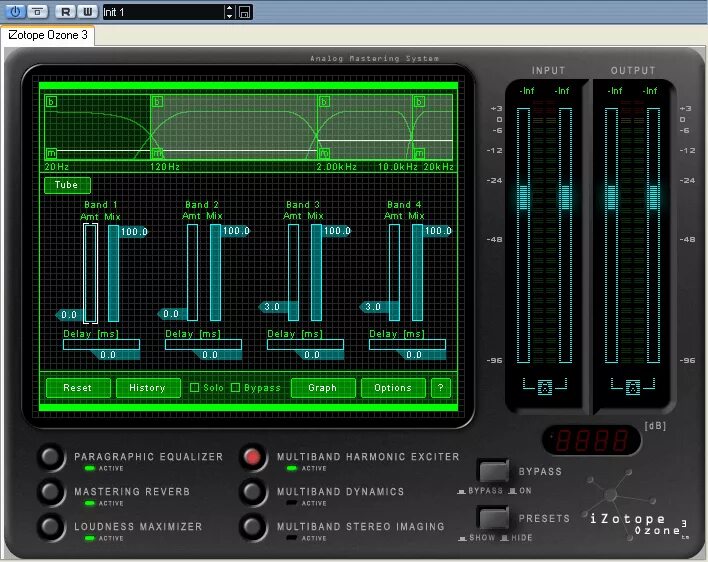Click the Band 3 Mix slider
This screenshot has height=562, width=708.
tap(317, 273)
